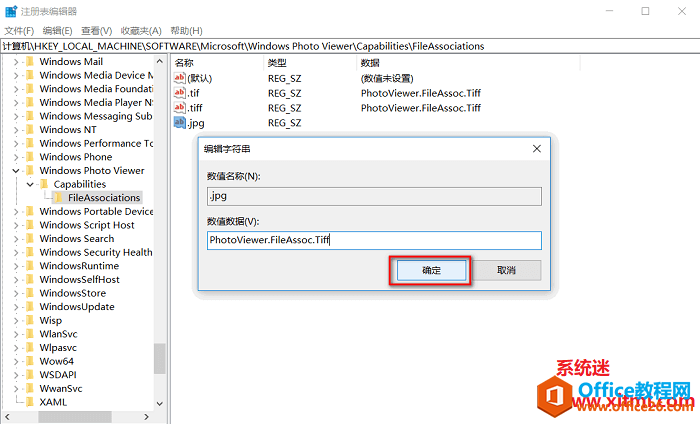This screenshot has width=700, height=424.
Task: Select the .jpg string value icon
Action: [179, 122]
